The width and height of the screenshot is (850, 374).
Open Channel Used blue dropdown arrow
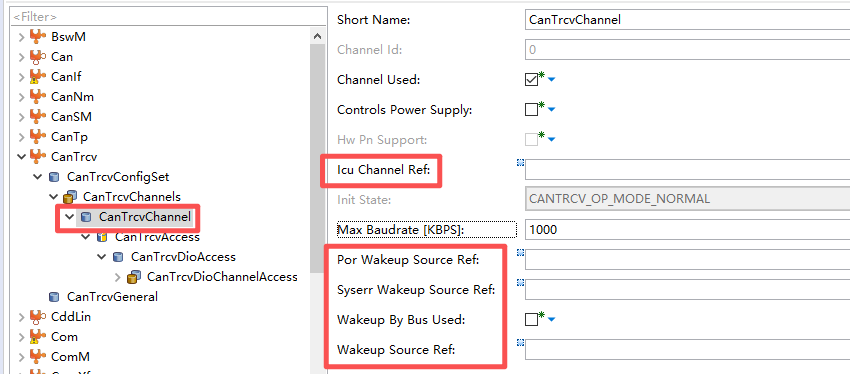[x=552, y=80]
